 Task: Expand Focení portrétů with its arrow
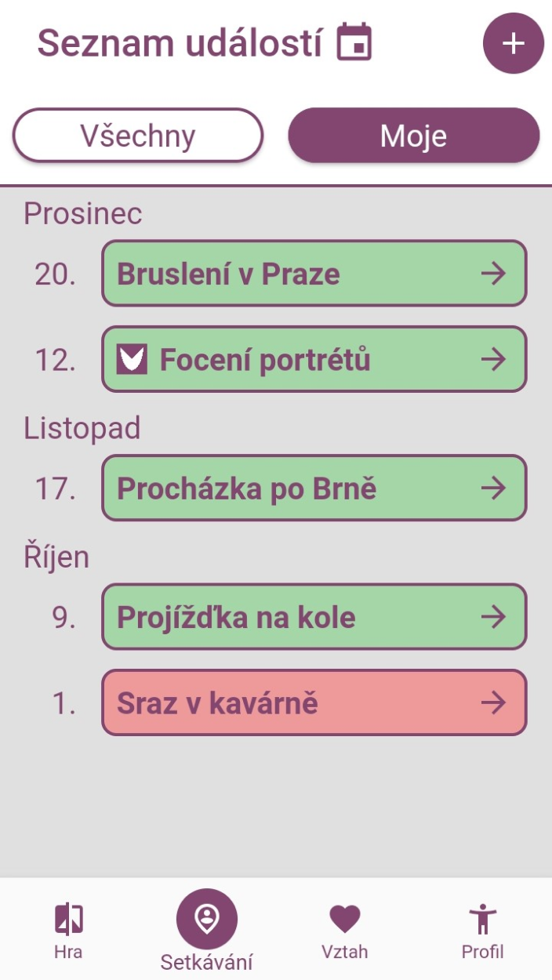tap(493, 359)
